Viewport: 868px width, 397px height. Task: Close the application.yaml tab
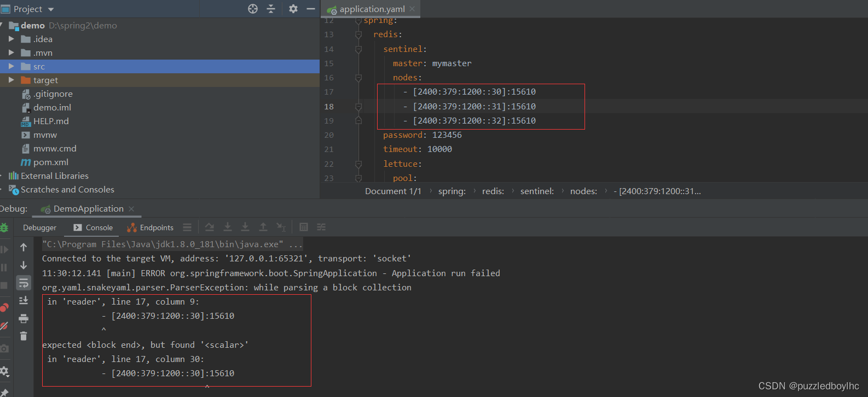(412, 9)
